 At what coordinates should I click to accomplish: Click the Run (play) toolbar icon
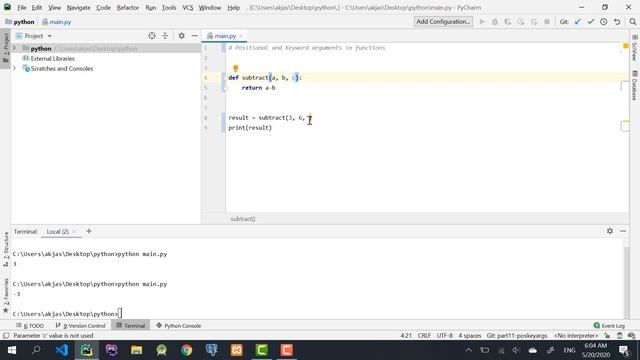pyautogui.click(x=482, y=22)
